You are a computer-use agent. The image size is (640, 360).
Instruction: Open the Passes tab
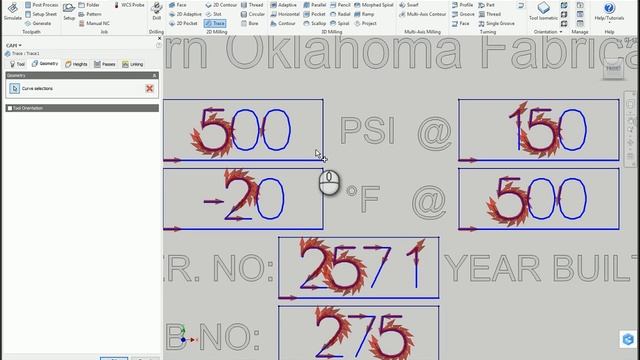pos(104,64)
